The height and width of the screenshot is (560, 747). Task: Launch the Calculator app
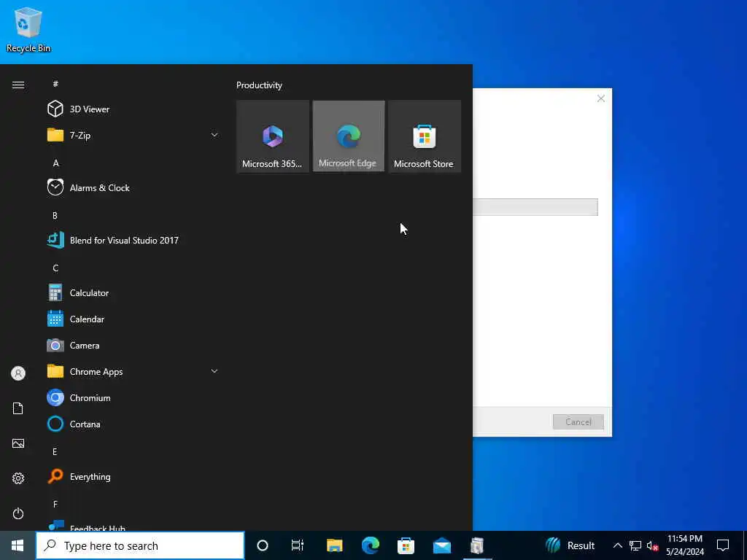[133, 293]
